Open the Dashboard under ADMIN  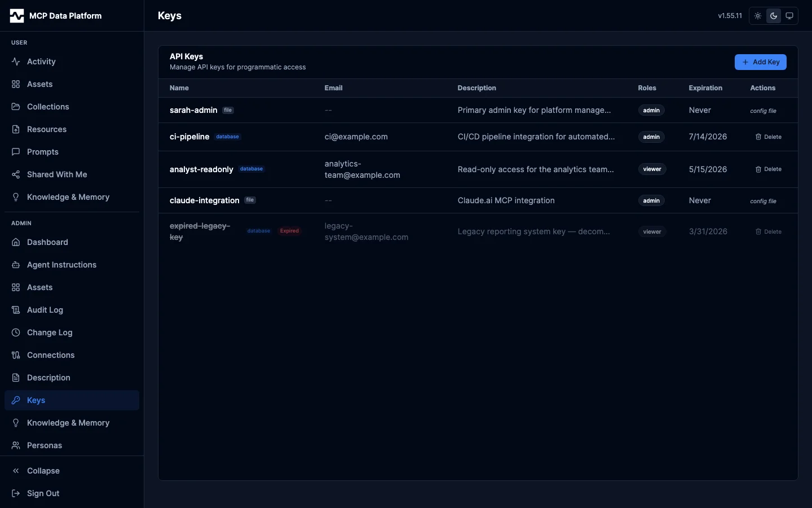15,242
